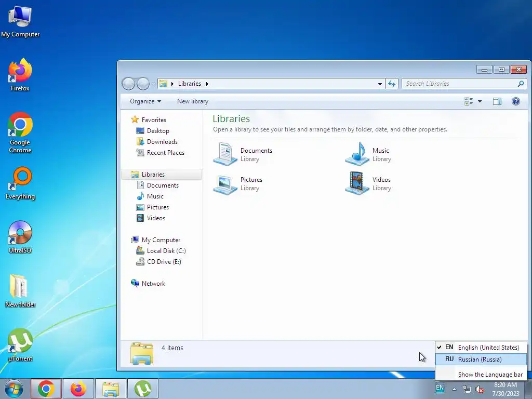Open the network tray icon
The image size is (532, 399).
coord(467,389)
